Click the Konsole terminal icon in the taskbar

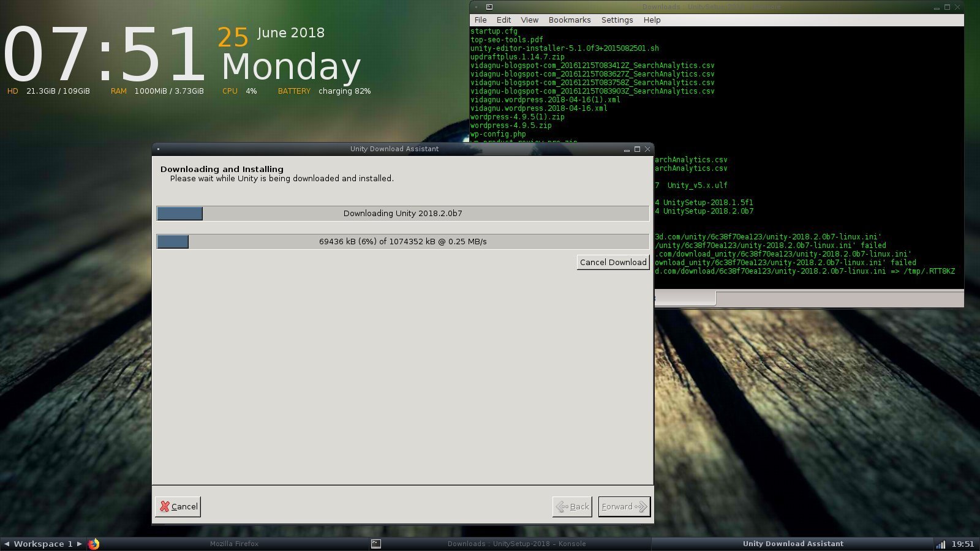click(376, 544)
